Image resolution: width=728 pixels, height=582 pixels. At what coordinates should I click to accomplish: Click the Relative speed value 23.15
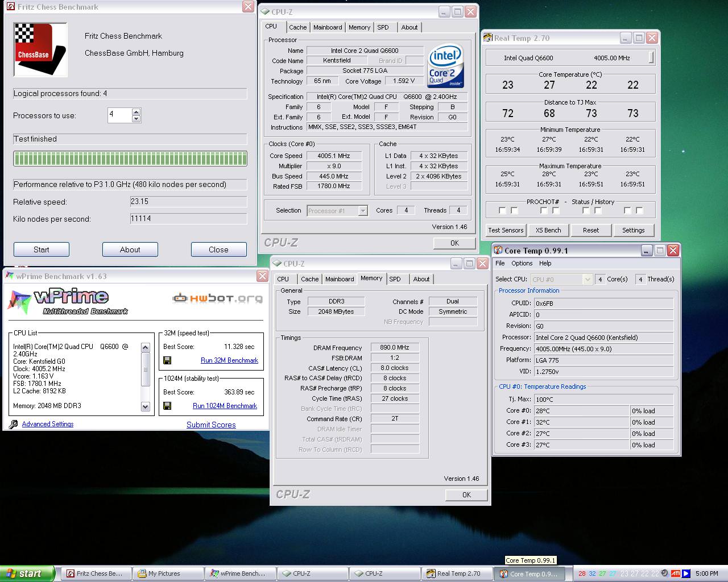[x=188, y=202]
